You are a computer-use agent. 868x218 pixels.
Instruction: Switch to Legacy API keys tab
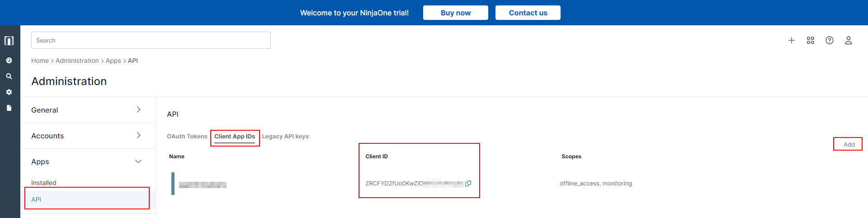[285, 136]
